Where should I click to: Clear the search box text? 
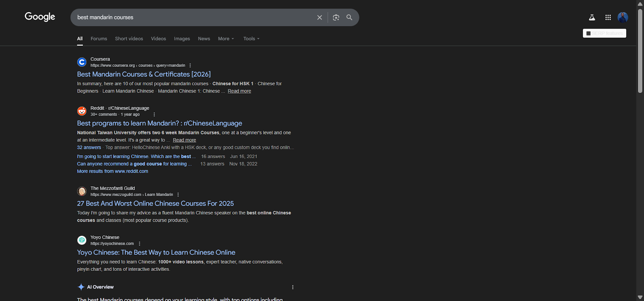(320, 17)
